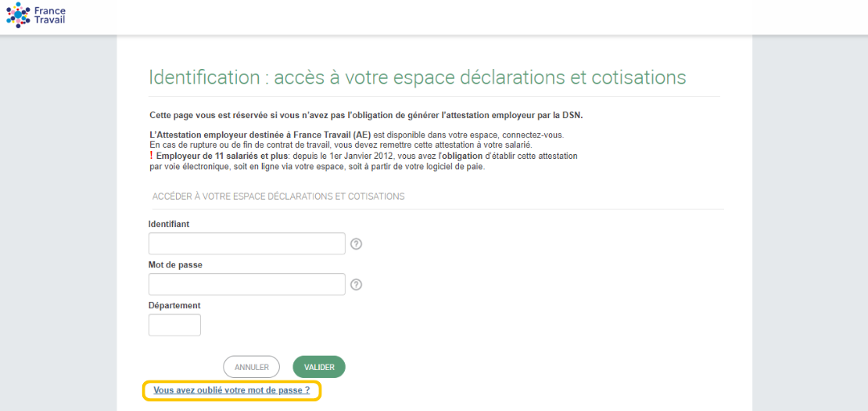Click the 'Identifiant' field label
The width and height of the screenshot is (868, 411).
[170, 224]
